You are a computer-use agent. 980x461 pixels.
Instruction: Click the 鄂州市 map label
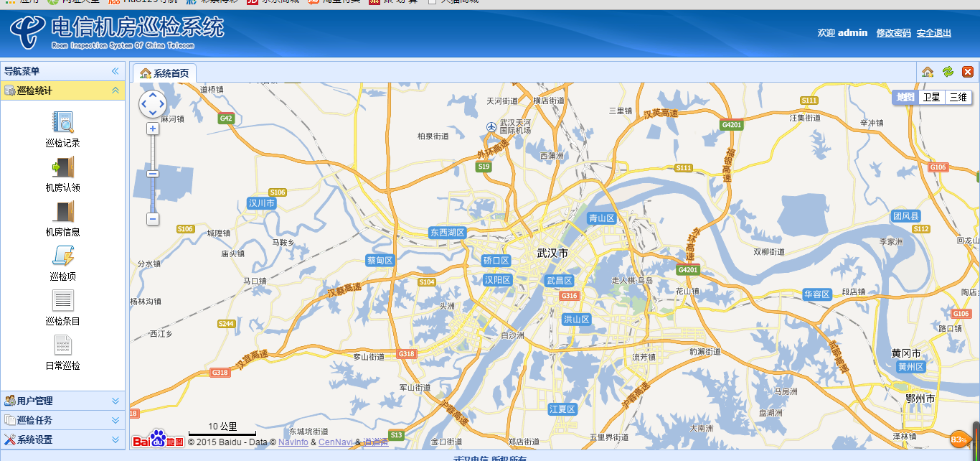(920, 399)
